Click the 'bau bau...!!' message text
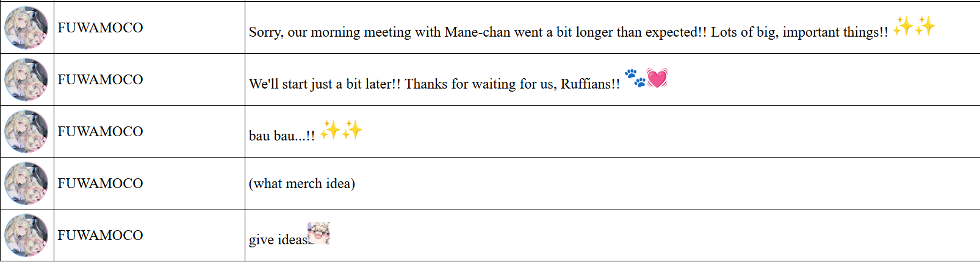980x262 pixels. tap(281, 136)
